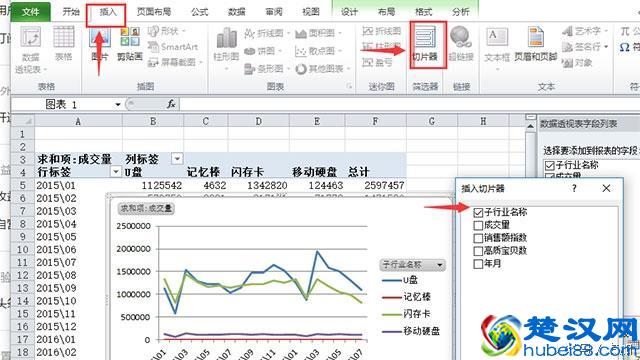Click the 移动硬盘 column header cell
The height and width of the screenshot is (360, 640).
[317, 172]
